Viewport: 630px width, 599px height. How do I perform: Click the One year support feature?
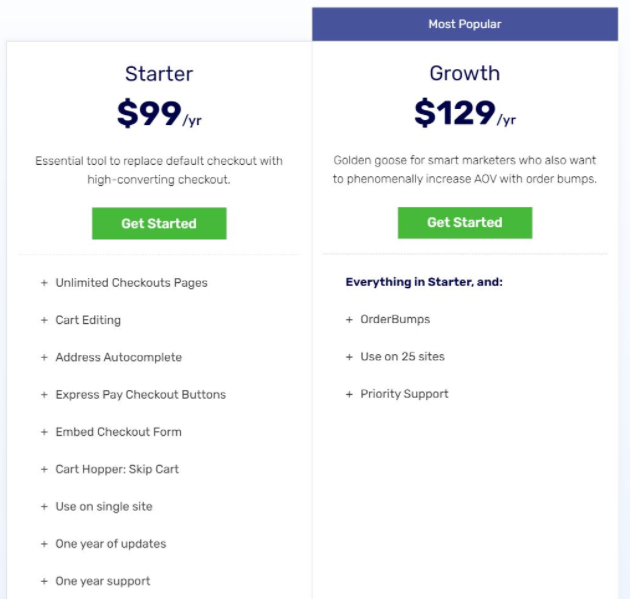tap(103, 581)
